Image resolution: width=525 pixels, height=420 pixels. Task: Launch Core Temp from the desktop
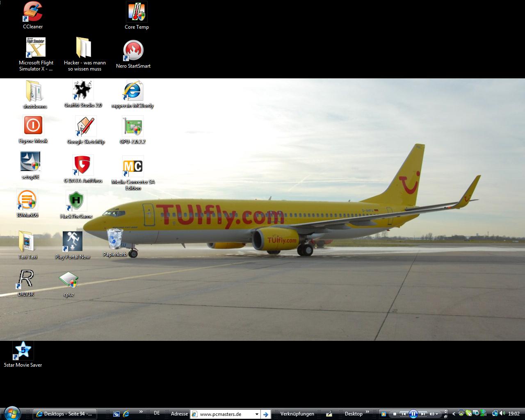[137, 16]
